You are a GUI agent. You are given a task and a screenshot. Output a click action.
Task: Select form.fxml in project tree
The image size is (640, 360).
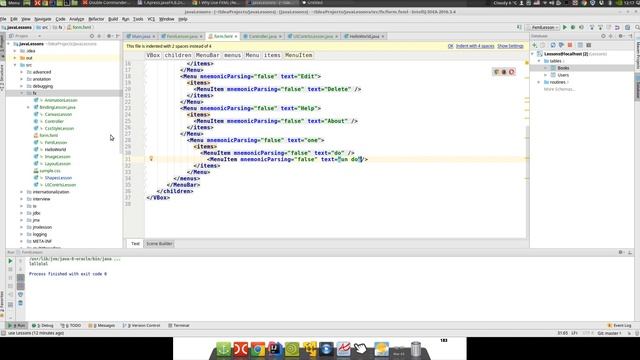49,136
